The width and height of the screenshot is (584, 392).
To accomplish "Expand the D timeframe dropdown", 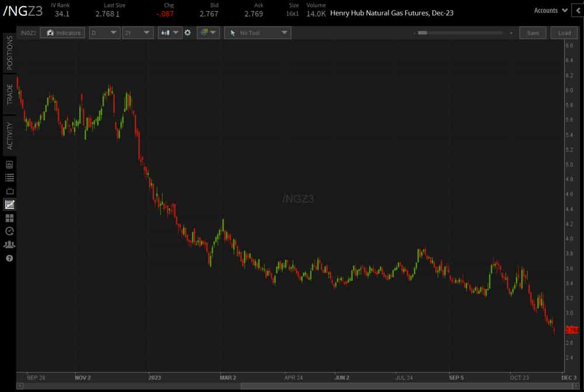I will (105, 33).
